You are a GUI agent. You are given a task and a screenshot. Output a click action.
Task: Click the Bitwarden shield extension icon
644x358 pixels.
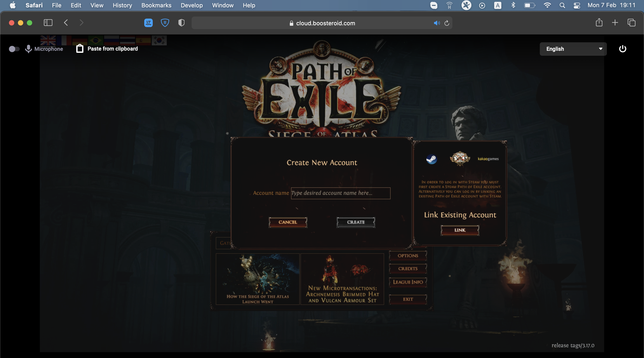click(165, 23)
